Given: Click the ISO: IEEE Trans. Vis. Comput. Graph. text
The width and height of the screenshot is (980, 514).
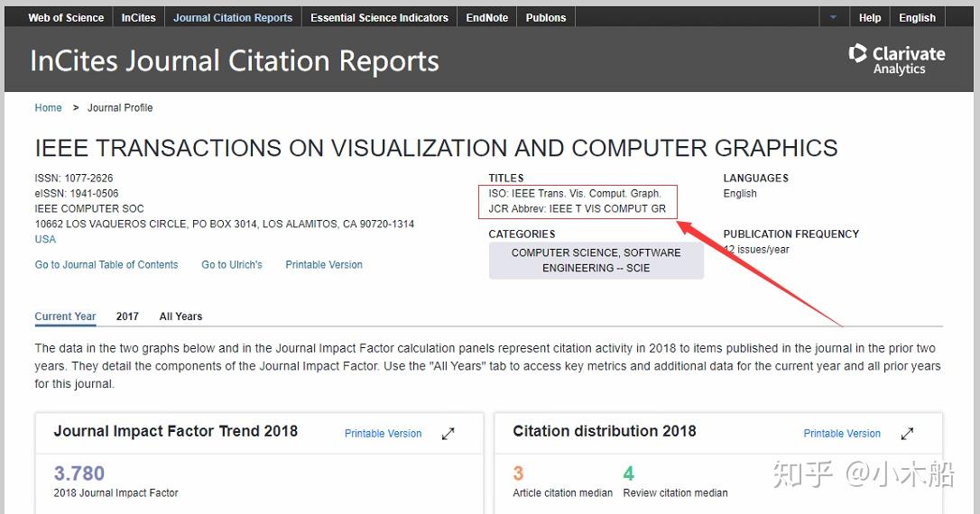Looking at the screenshot, I should coord(575,194).
